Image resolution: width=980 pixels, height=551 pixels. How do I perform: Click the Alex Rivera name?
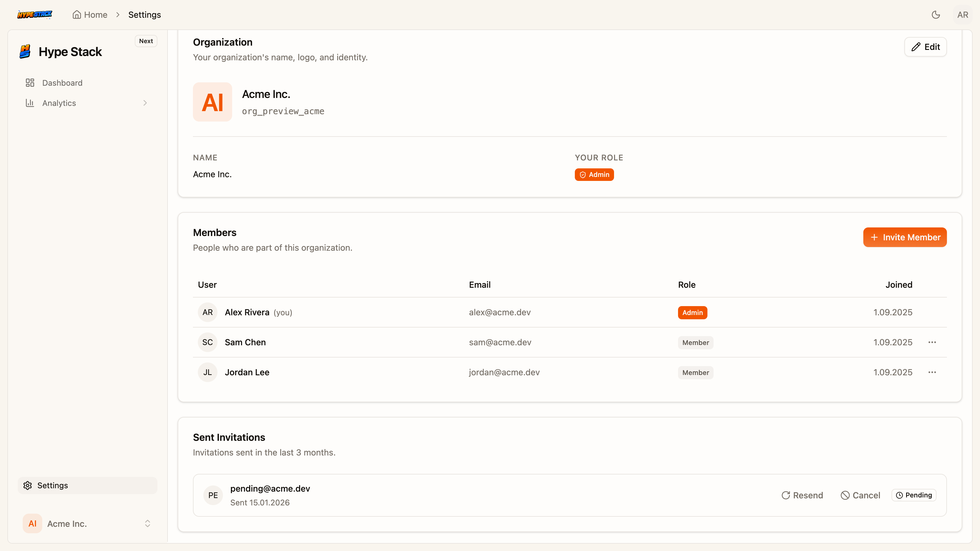click(x=247, y=312)
